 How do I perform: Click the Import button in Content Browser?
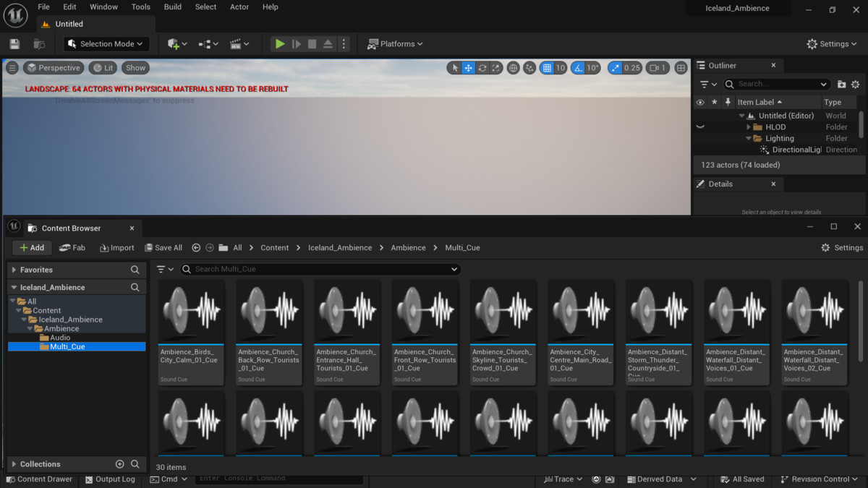point(116,248)
